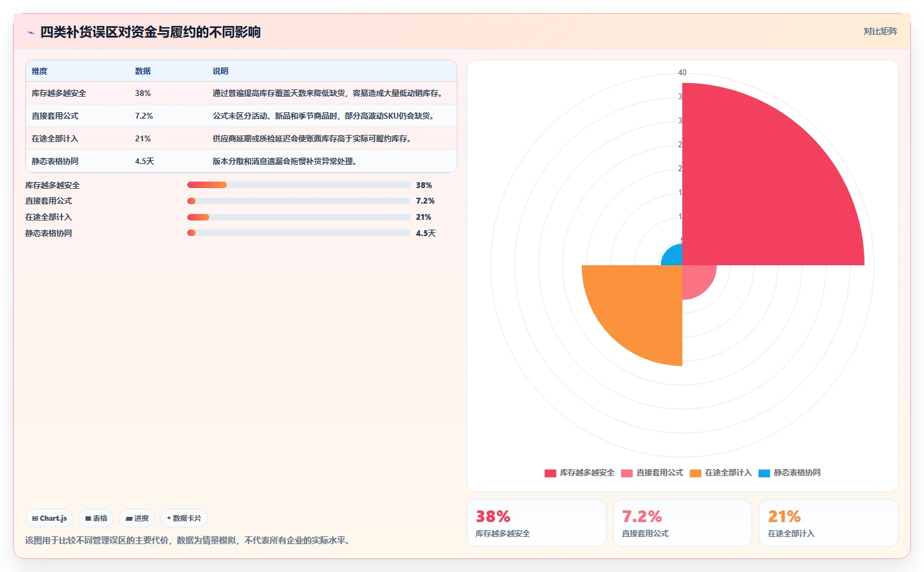Click the 21% value in table
Image resolution: width=924 pixels, height=572 pixels.
(x=143, y=139)
